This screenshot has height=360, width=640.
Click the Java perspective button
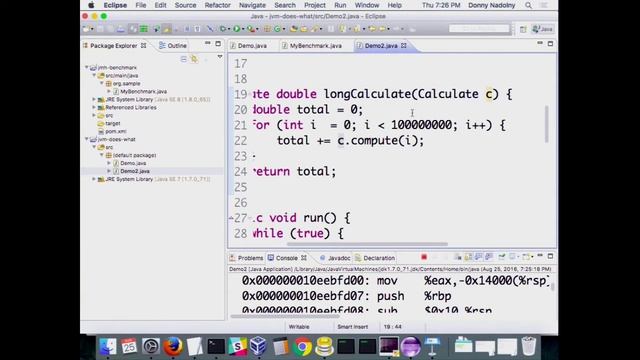coord(542,29)
